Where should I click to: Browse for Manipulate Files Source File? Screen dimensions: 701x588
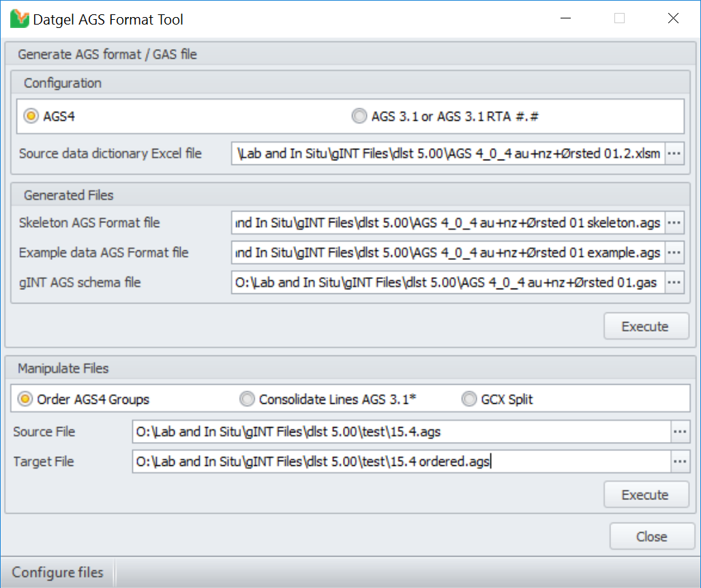pos(680,432)
